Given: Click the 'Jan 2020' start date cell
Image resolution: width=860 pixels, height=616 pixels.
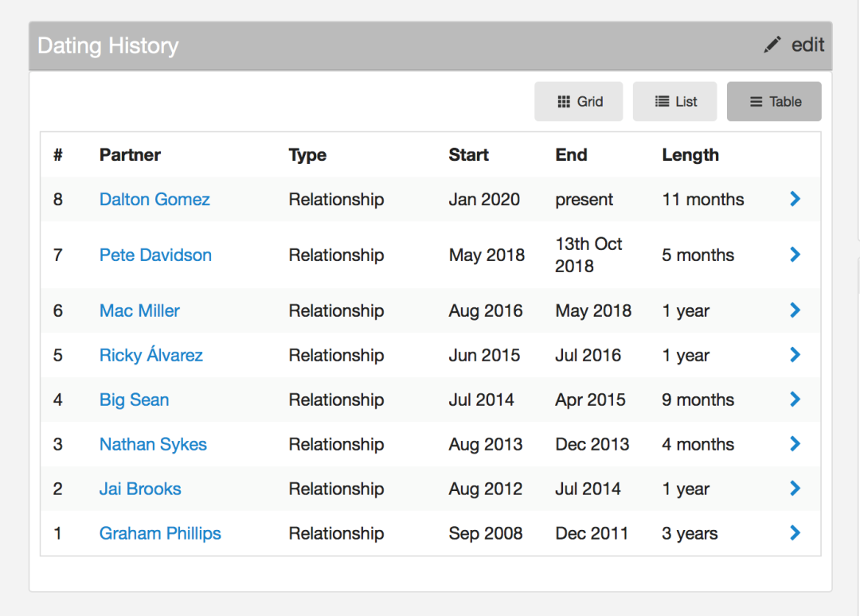Looking at the screenshot, I should pos(484,200).
